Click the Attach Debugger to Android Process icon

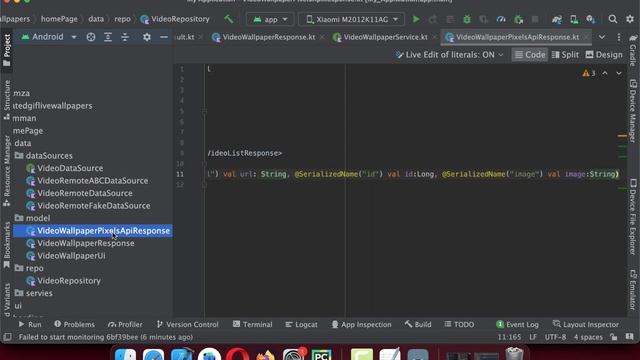518,19
